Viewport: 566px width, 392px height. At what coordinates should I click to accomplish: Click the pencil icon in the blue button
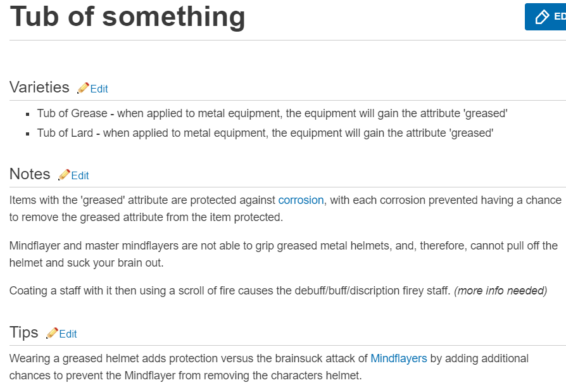point(542,16)
